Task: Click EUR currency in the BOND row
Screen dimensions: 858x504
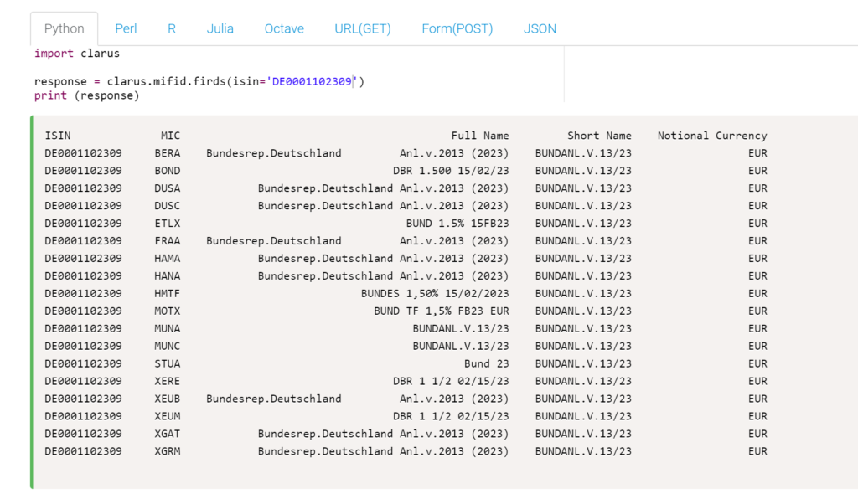Action: coord(757,171)
